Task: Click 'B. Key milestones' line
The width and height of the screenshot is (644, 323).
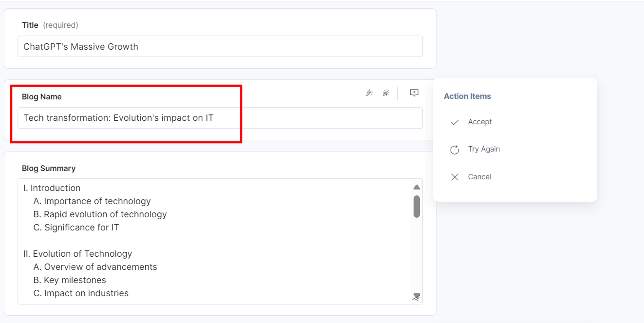Action: click(x=70, y=280)
